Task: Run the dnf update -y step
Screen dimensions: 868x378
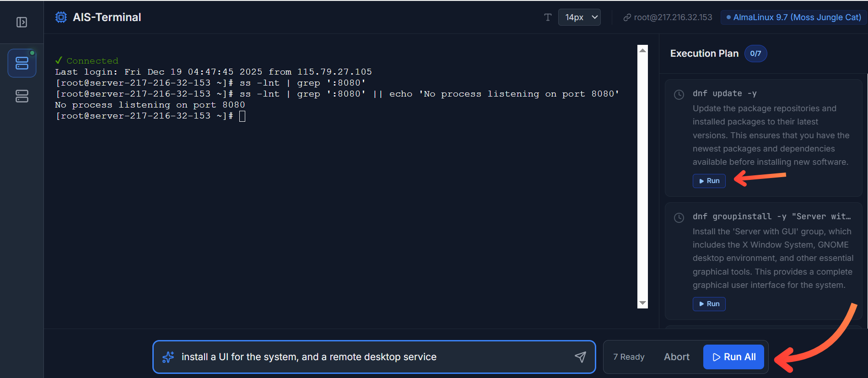Action: [709, 181]
